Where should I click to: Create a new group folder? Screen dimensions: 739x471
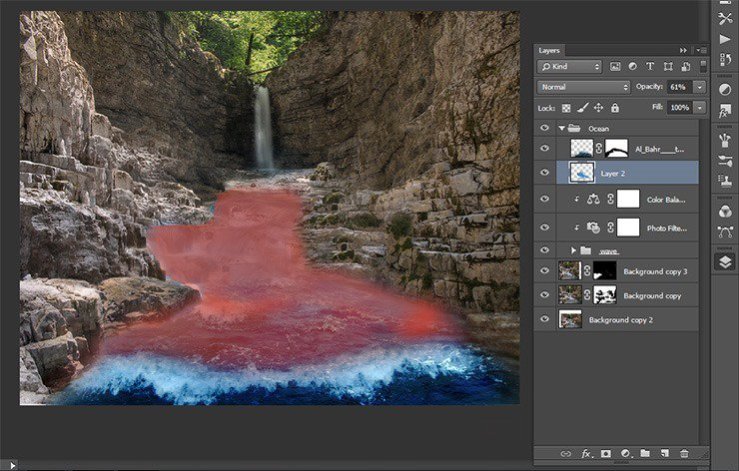pos(645,453)
